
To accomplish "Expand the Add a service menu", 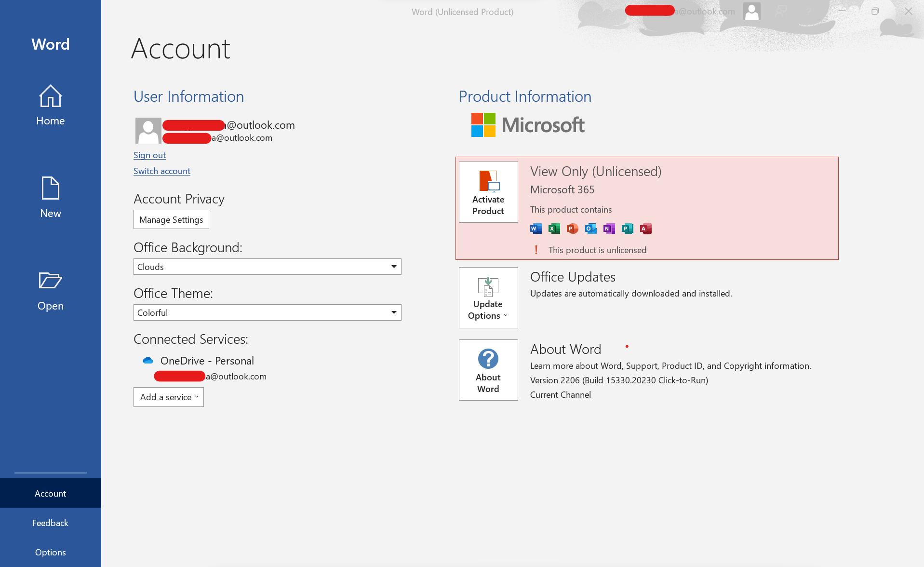I will pos(168,397).
